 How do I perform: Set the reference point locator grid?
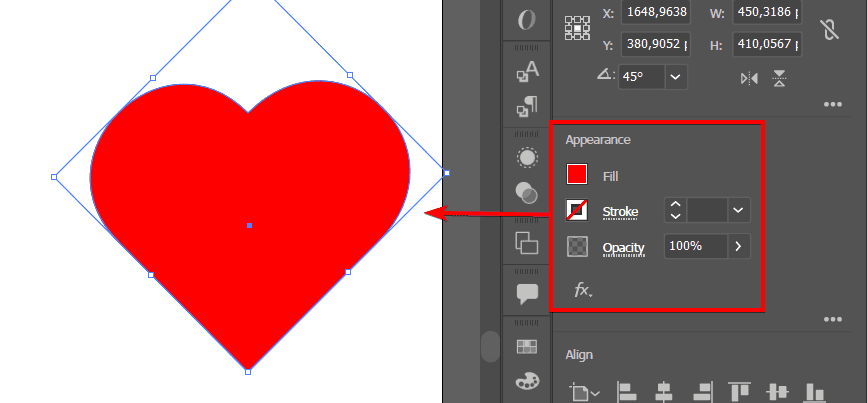pyautogui.click(x=577, y=27)
